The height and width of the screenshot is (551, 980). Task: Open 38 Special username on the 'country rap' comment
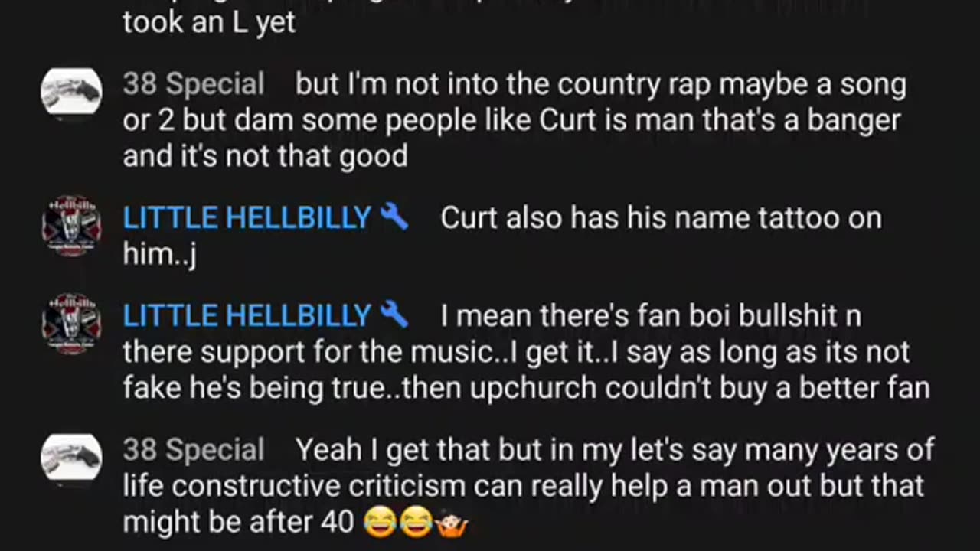click(194, 84)
